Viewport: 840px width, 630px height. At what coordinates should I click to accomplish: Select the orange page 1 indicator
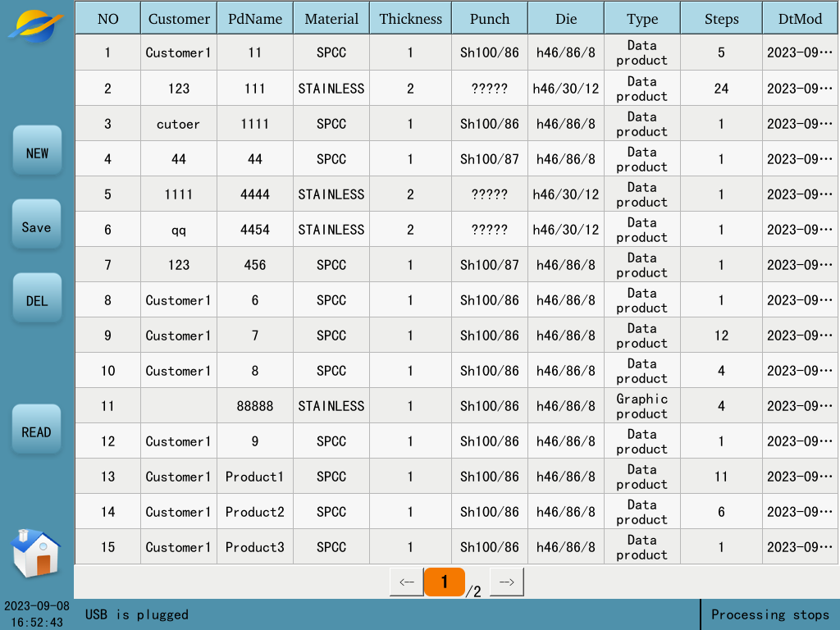(x=444, y=582)
